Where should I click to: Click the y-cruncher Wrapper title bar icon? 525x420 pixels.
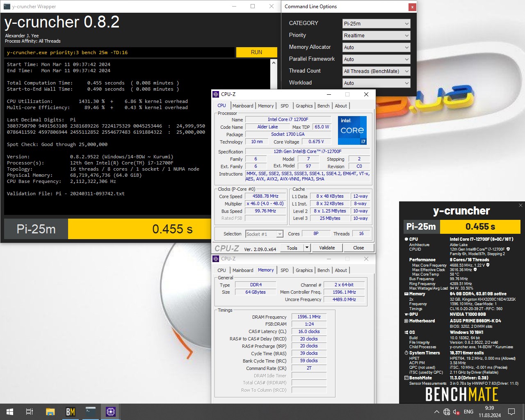pos(7,7)
